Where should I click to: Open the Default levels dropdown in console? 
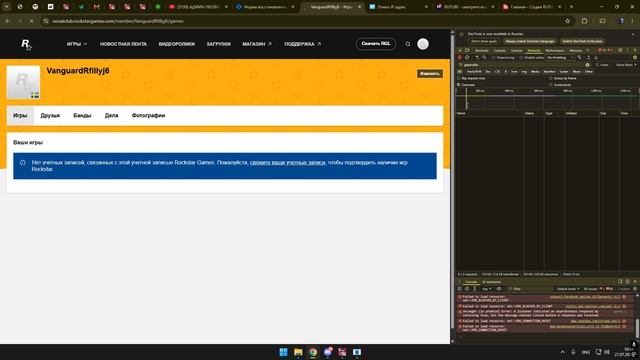coord(568,289)
